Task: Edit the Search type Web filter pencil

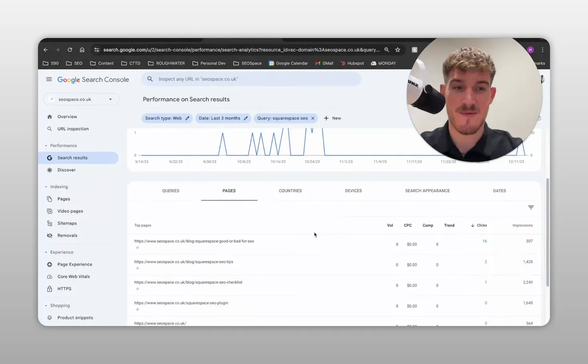Action: [x=187, y=118]
